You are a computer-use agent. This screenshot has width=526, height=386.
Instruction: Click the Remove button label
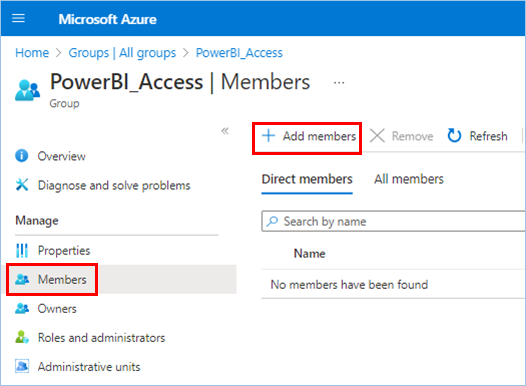tap(413, 136)
